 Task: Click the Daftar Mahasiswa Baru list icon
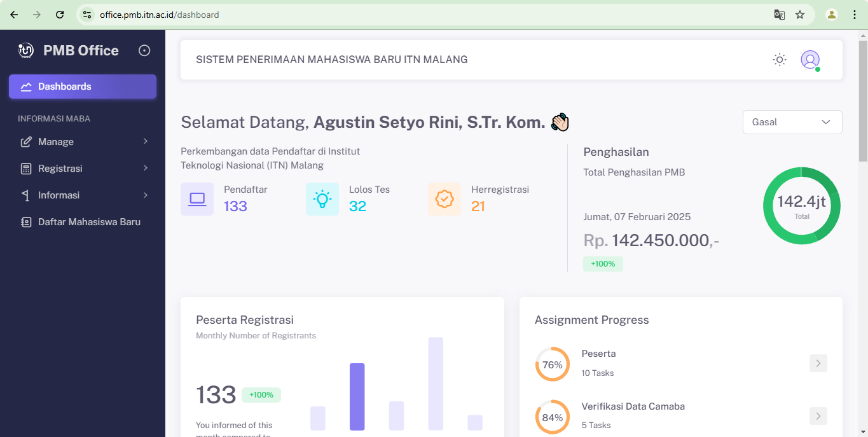pos(26,222)
